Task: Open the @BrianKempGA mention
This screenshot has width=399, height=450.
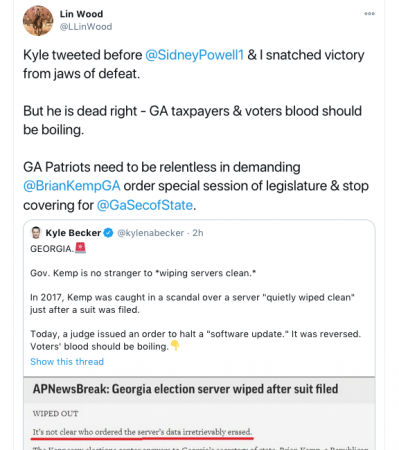Action: coord(72,186)
